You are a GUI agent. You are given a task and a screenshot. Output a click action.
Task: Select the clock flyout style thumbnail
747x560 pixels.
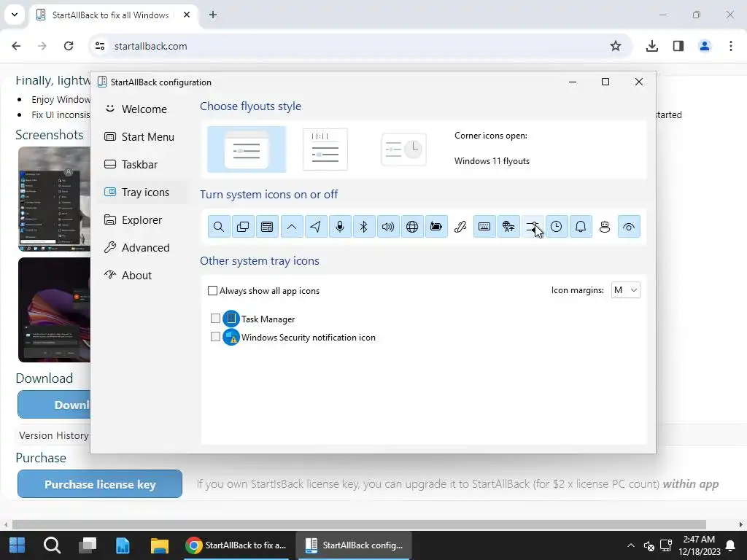[x=403, y=149]
